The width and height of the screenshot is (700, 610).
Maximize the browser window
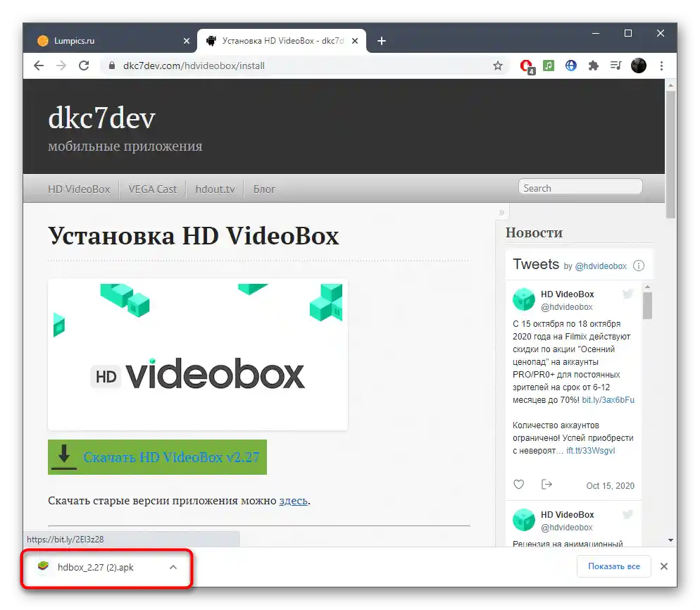(x=628, y=34)
